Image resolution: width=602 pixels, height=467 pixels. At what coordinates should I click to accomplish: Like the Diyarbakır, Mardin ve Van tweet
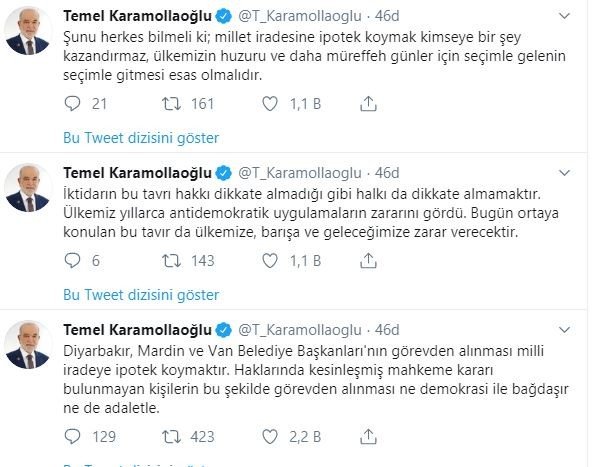pyautogui.click(x=274, y=435)
